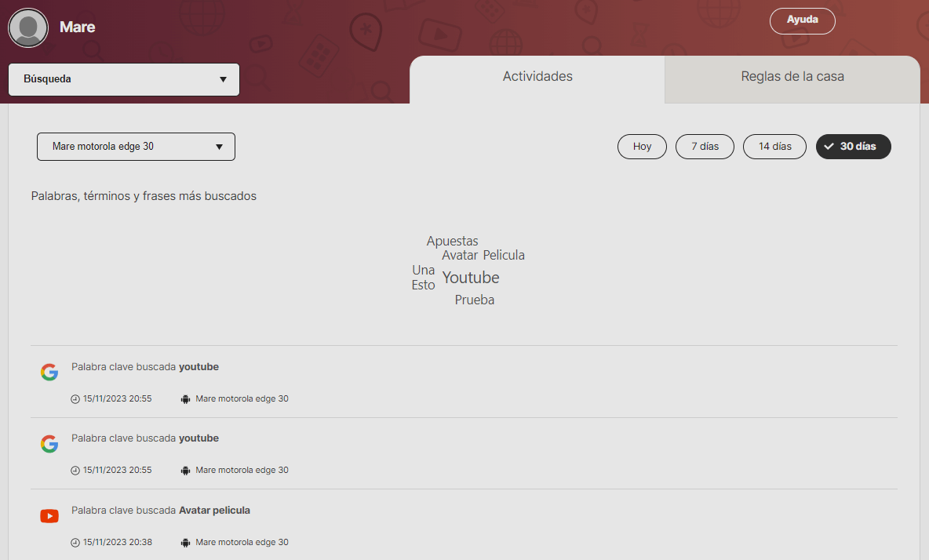Open the Búsqueda category dropdown

pyautogui.click(x=124, y=79)
